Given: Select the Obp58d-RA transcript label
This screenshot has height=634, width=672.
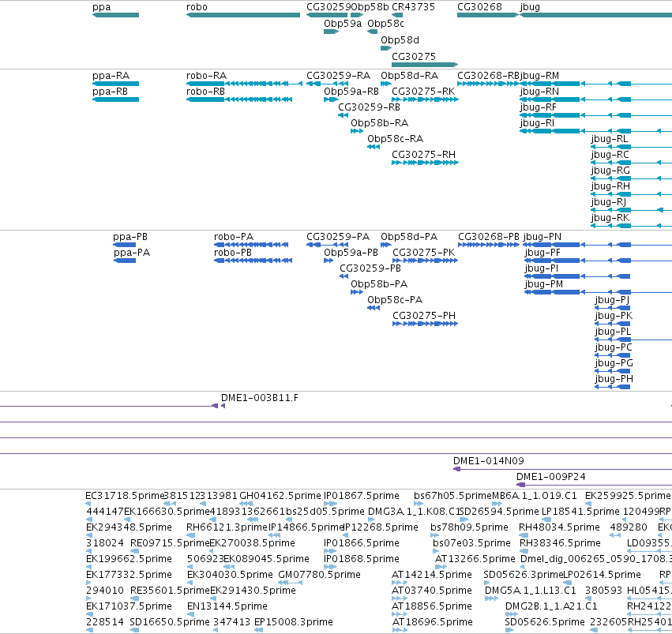Looking at the screenshot, I should point(409,76).
